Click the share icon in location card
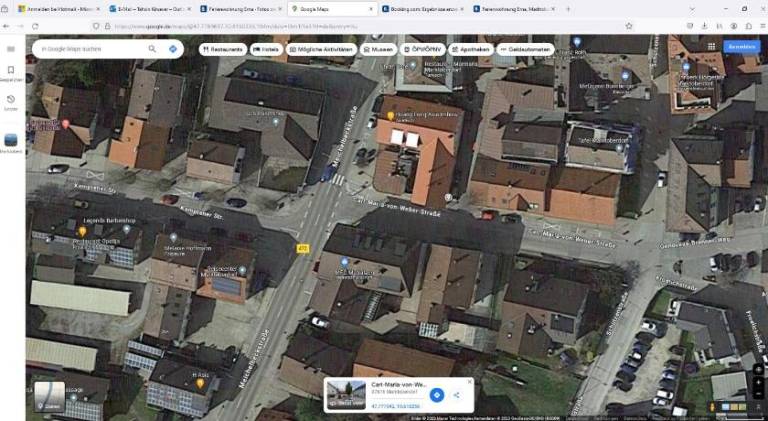This screenshot has width=768, height=421. pyautogui.click(x=456, y=395)
